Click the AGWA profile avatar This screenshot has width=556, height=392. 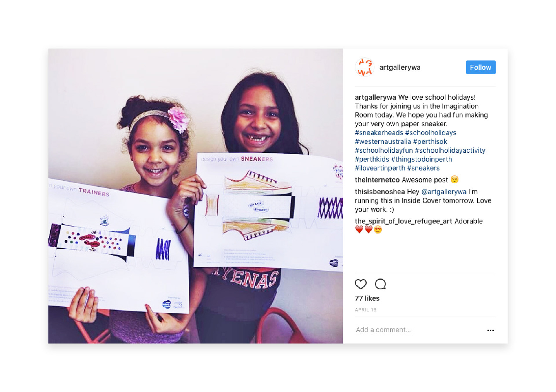point(365,67)
